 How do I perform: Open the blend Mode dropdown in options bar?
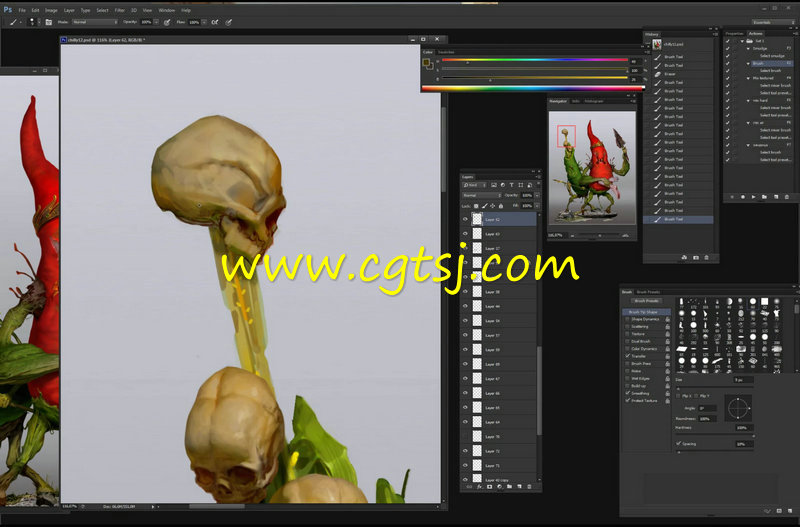pos(95,22)
